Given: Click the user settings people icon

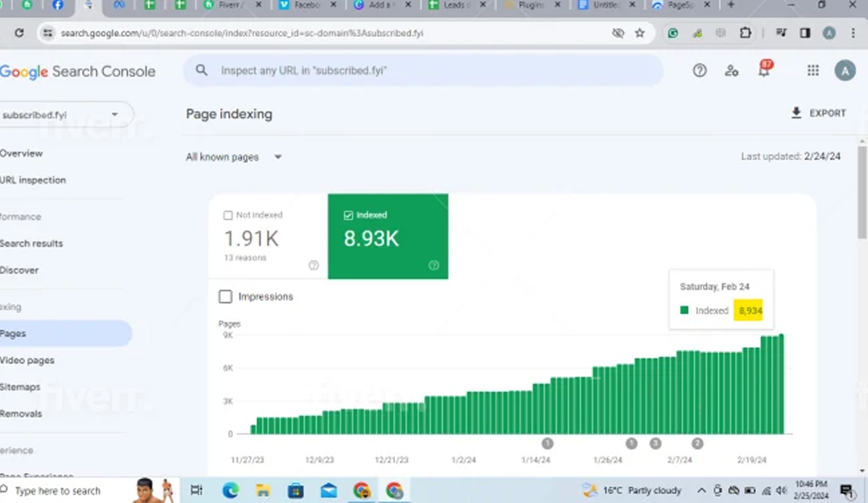Looking at the screenshot, I should pyautogui.click(x=731, y=71).
